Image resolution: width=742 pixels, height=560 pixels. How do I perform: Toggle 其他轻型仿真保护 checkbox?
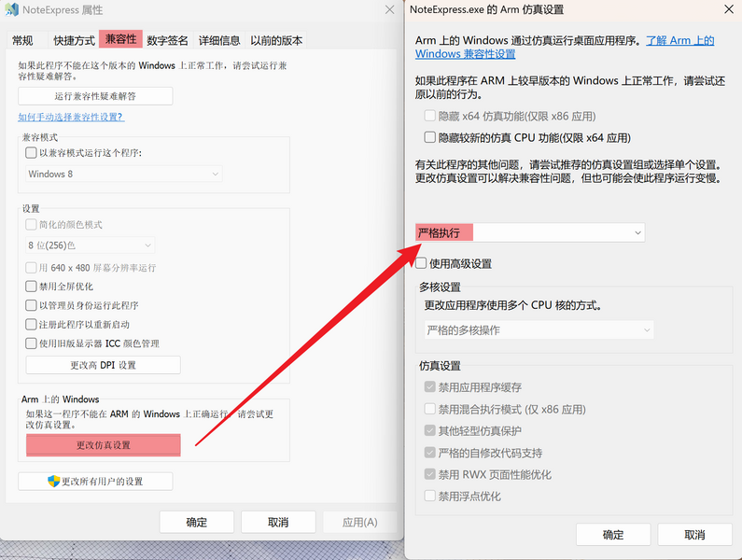pyautogui.click(x=429, y=431)
